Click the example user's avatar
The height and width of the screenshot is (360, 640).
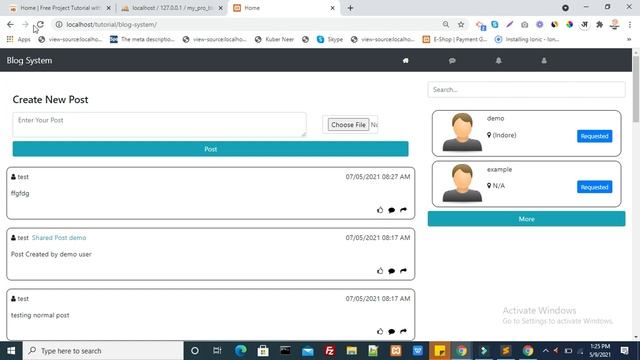462,183
